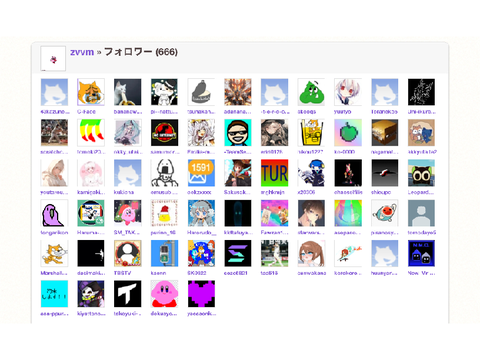The width and height of the screenshot is (480, 360).
Task: Open the brown-haired witch anime avatar
Action: pos(238,173)
